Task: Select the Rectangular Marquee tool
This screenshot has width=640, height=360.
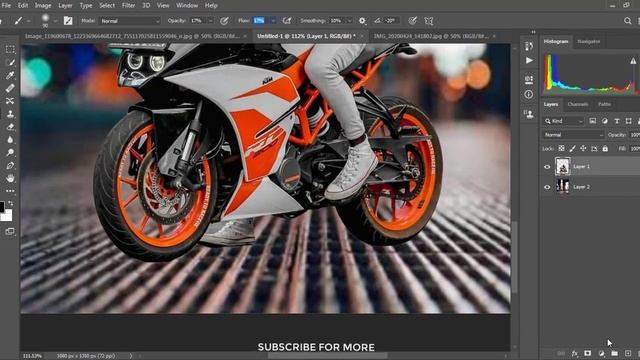Action: point(10,49)
